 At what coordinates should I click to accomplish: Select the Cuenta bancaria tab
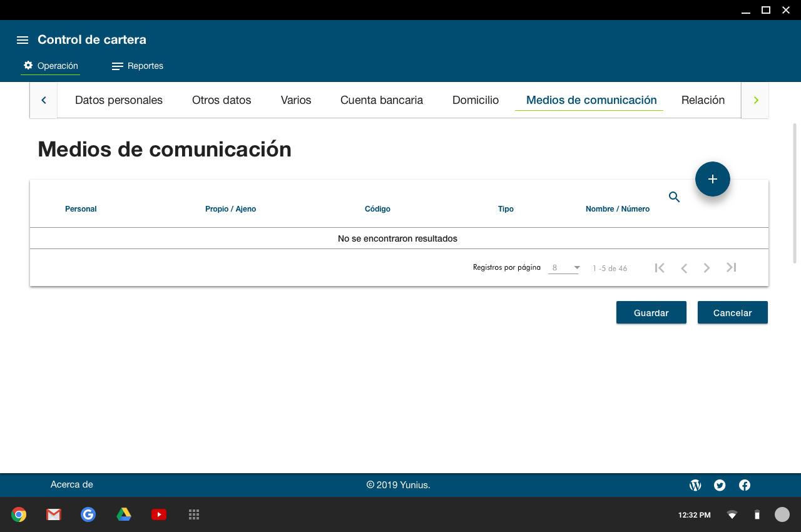pos(382,100)
